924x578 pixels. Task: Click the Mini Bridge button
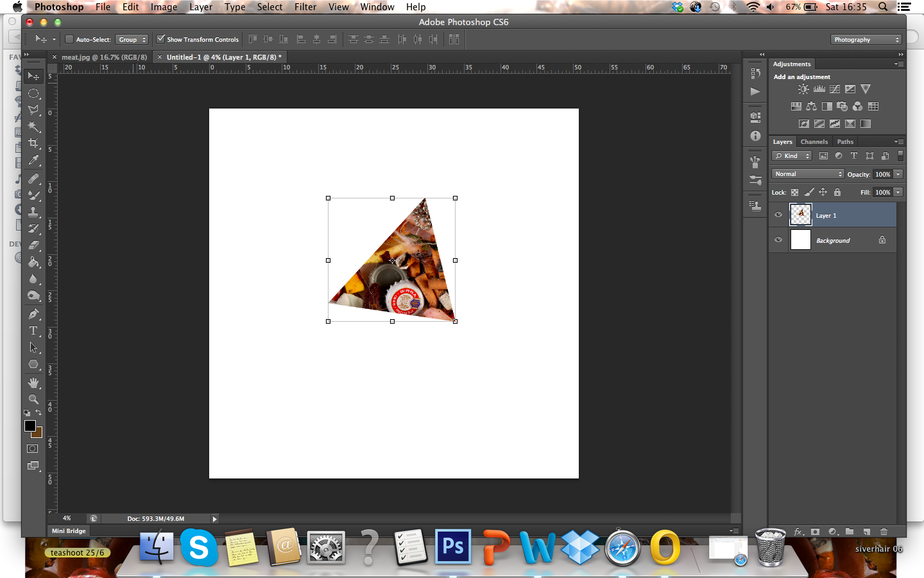pos(68,531)
